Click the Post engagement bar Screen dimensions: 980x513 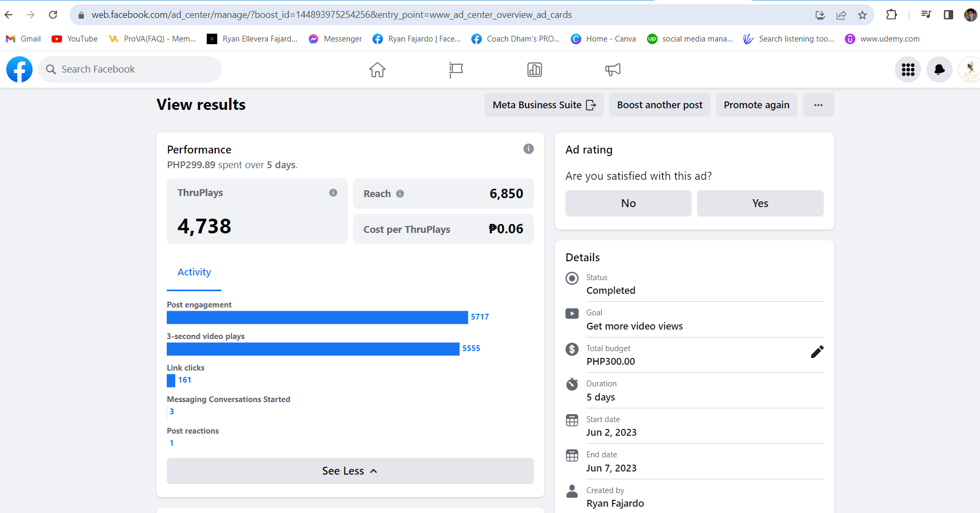point(317,317)
